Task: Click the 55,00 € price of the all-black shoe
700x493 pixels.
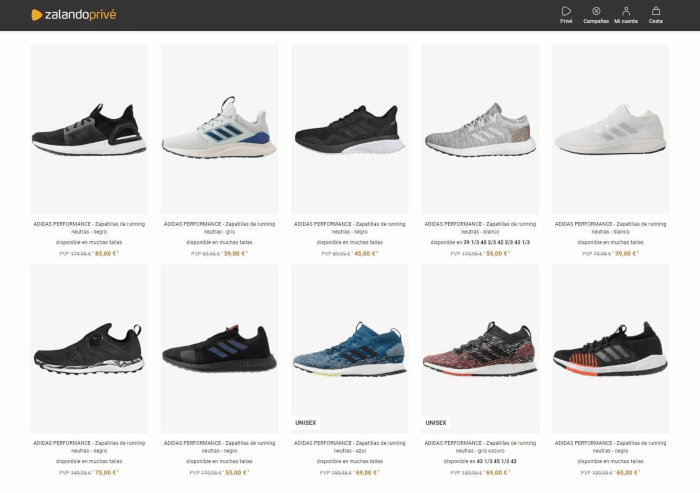Action: point(236,472)
